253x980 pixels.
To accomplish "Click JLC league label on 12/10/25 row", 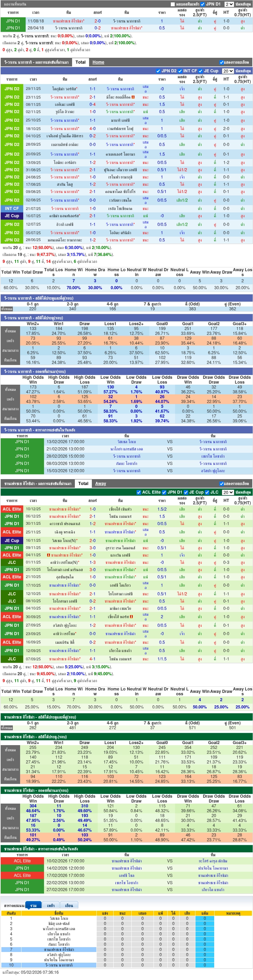I will tap(12, 594).
